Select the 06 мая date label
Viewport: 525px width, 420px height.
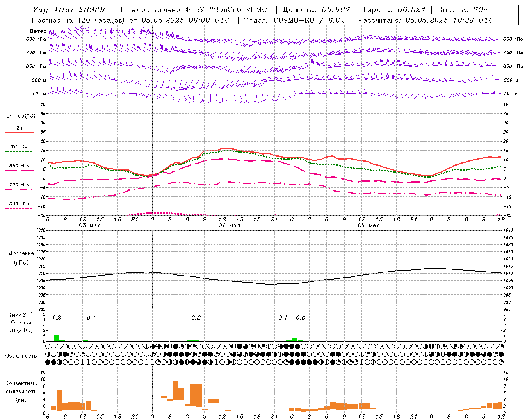[x=229, y=226]
